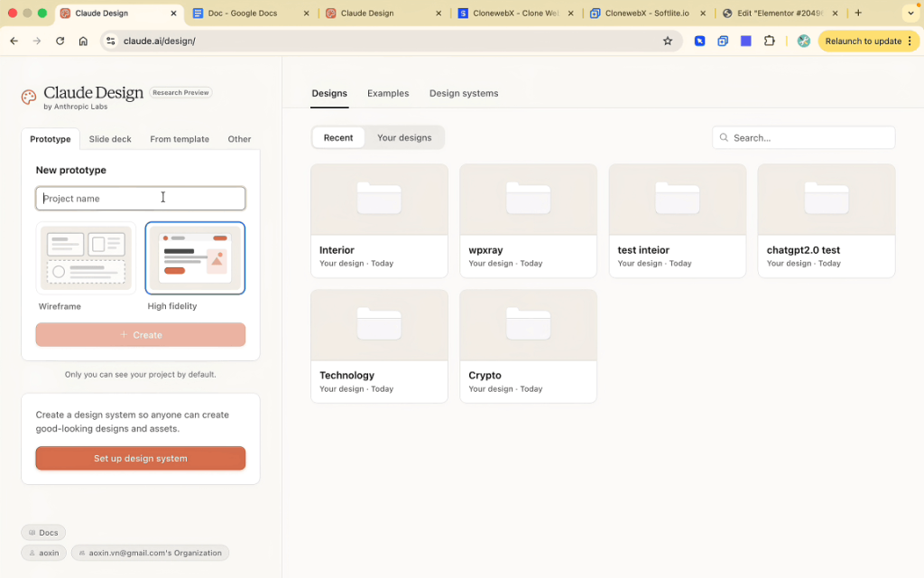Viewport: 924px width, 578px height.
Task: Click the Project name input field
Action: point(140,198)
